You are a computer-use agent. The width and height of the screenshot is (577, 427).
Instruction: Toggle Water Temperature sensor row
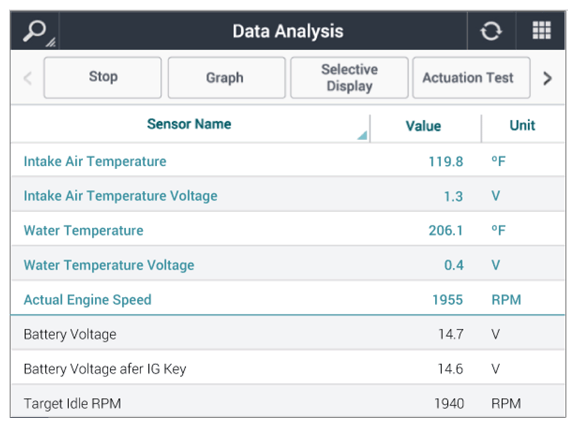pyautogui.click(x=288, y=230)
